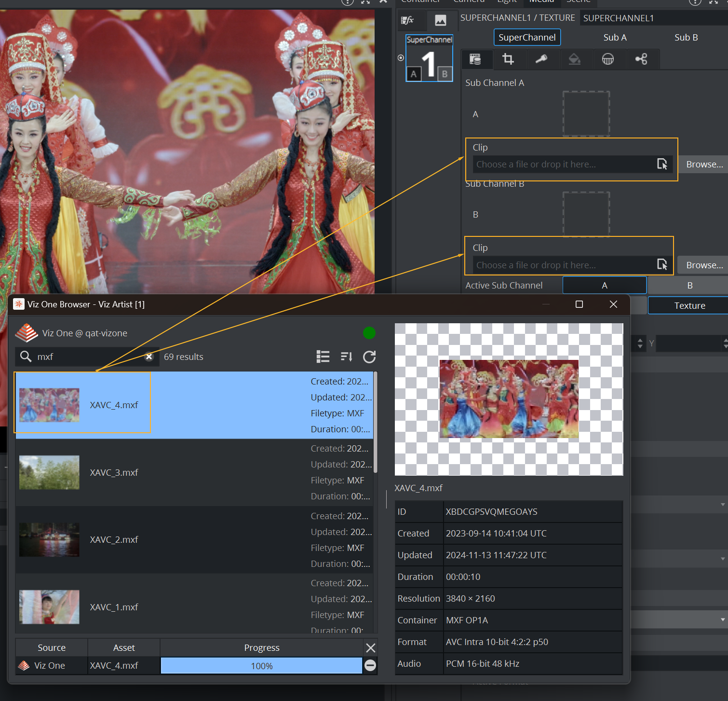Viewport: 728px width, 701px height.
Task: Browse for a Sub Channel A clip
Action: 704,165
